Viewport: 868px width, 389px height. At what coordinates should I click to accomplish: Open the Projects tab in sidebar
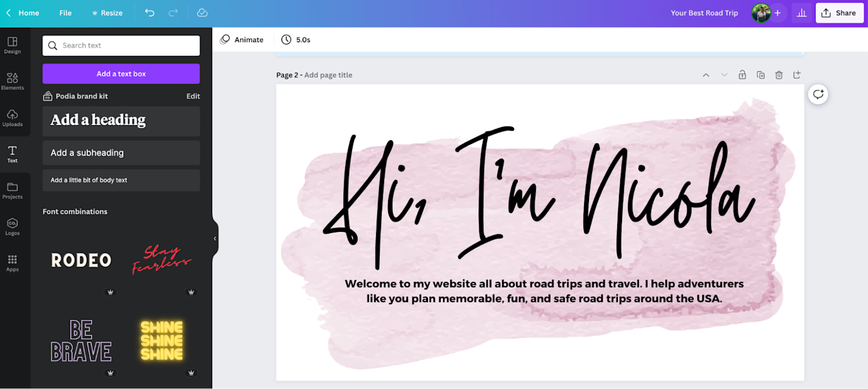point(12,190)
